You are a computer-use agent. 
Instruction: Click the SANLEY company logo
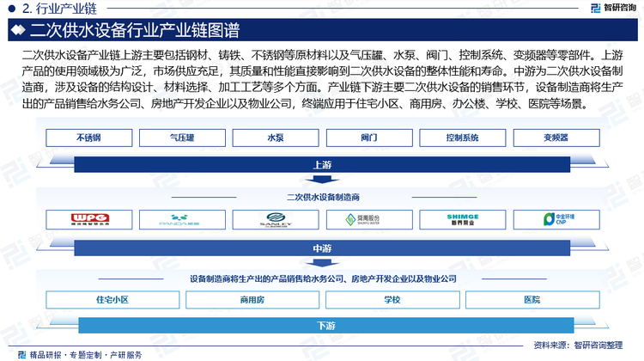click(276, 219)
